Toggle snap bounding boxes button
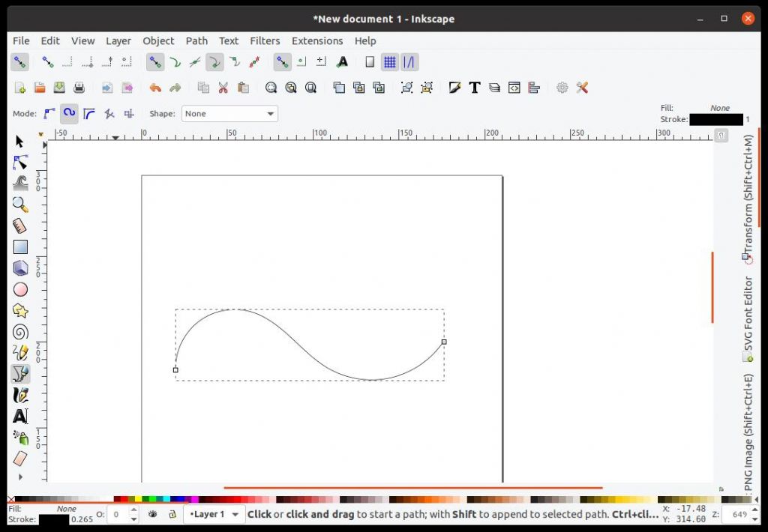The width and height of the screenshot is (768, 532). [47, 62]
